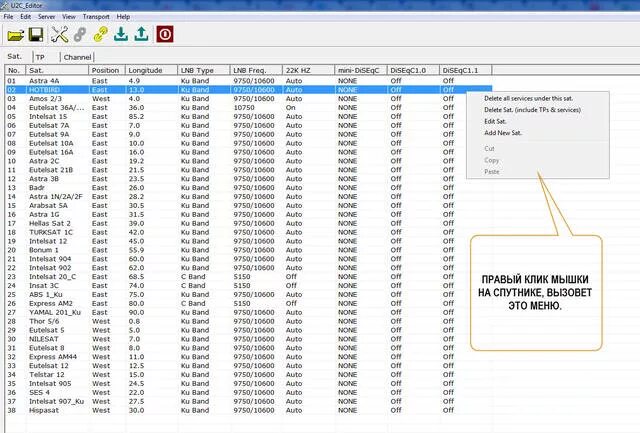The width and height of the screenshot is (640, 433).
Task: Select the Astra 4A satellite row
Action: 248,81
